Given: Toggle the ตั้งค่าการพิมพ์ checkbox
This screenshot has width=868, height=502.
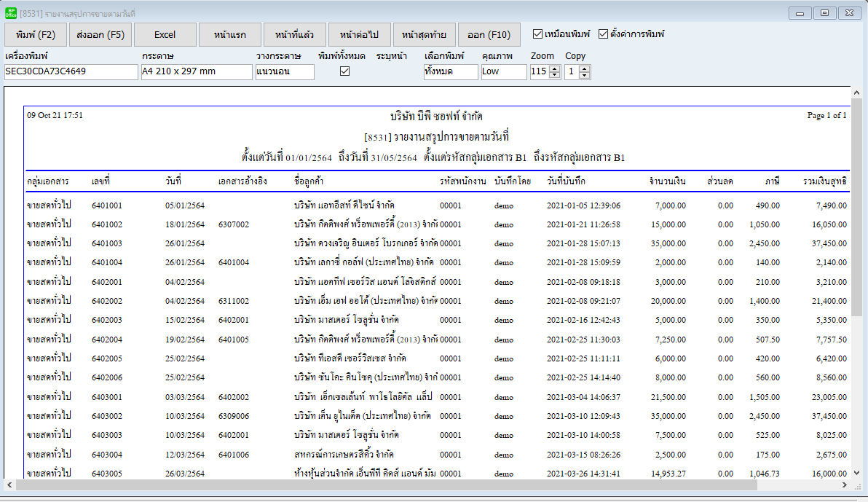Looking at the screenshot, I should click(604, 34).
